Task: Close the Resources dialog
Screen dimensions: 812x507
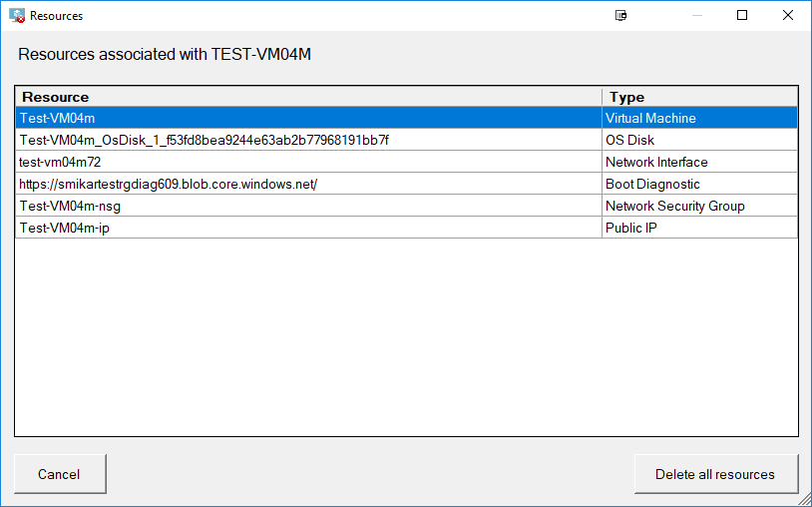Action: pyautogui.click(x=788, y=16)
